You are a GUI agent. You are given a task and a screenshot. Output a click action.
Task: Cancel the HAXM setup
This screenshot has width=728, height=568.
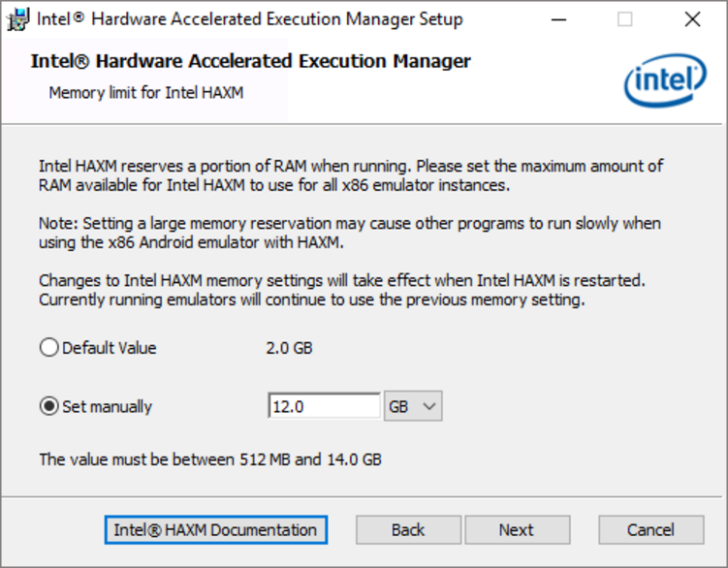[650, 530]
